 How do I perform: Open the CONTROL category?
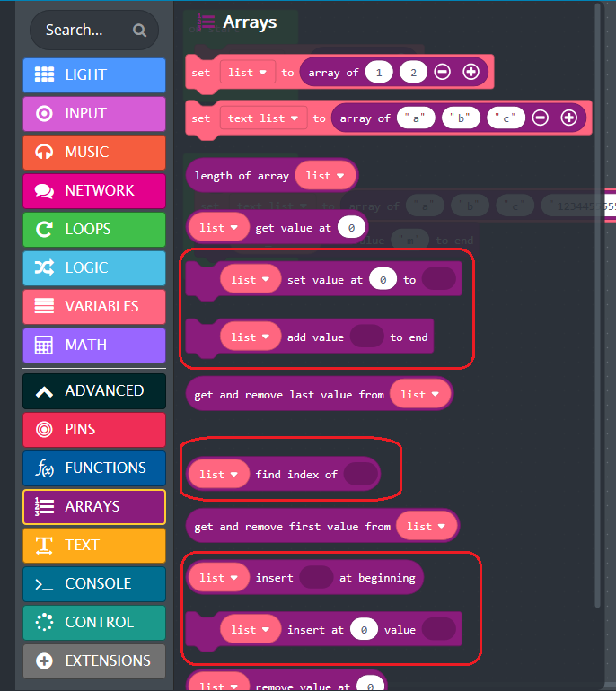click(94, 622)
